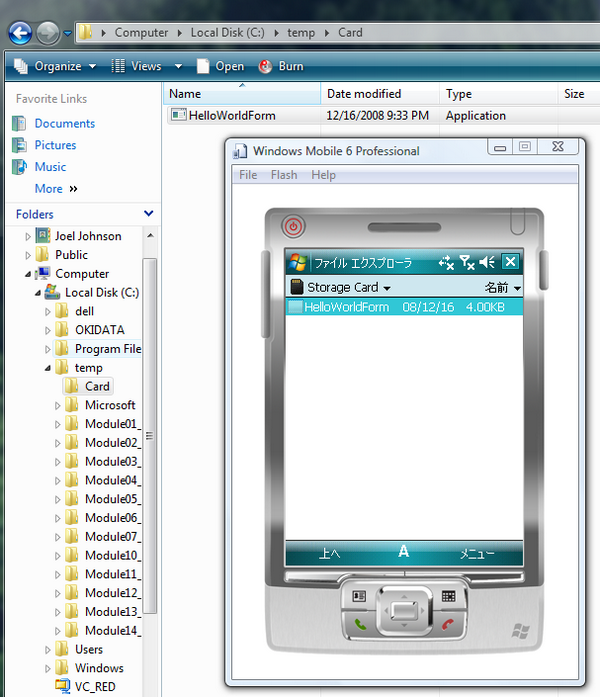600x697 pixels.
Task: Click the Views toolbar button
Action: point(136,66)
